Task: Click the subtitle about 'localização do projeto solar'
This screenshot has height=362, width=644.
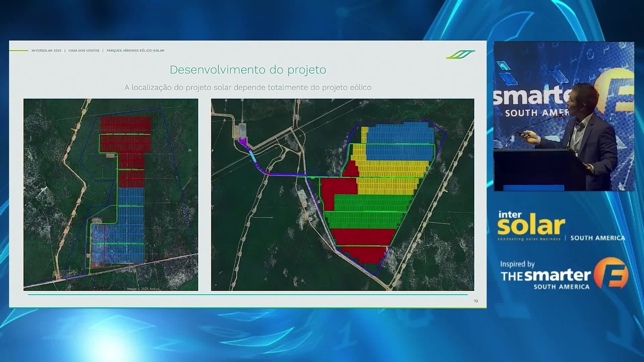Action: tap(248, 87)
